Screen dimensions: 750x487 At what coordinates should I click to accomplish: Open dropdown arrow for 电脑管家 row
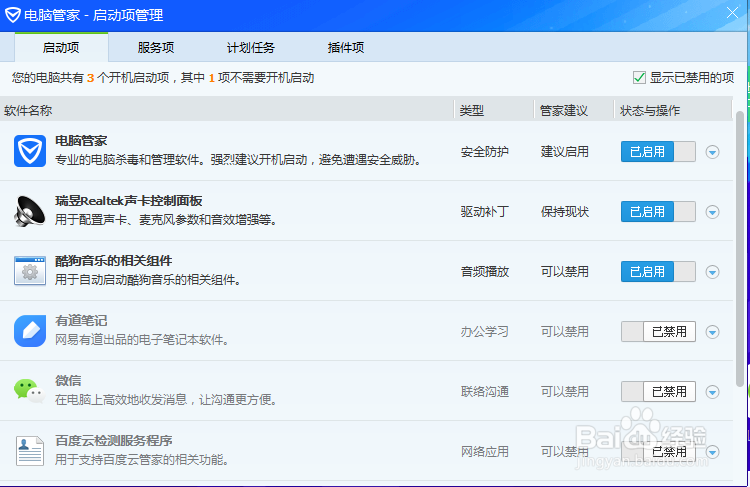713,152
